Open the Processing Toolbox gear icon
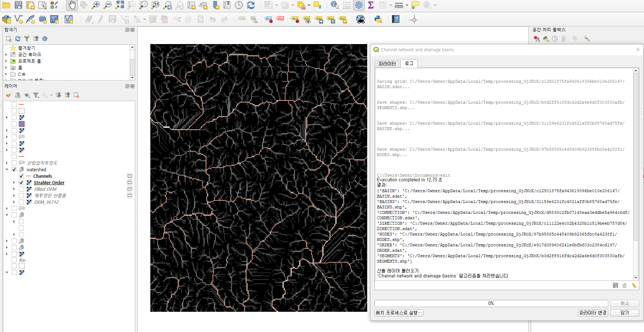 click(x=359, y=5)
